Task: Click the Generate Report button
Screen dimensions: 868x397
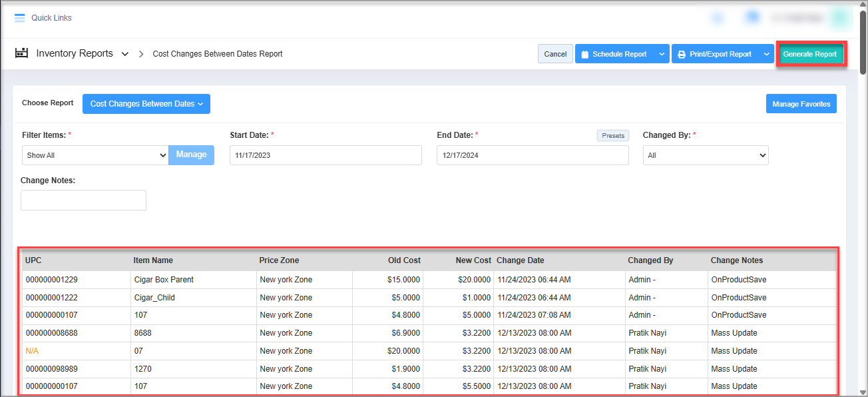Action: (x=810, y=54)
